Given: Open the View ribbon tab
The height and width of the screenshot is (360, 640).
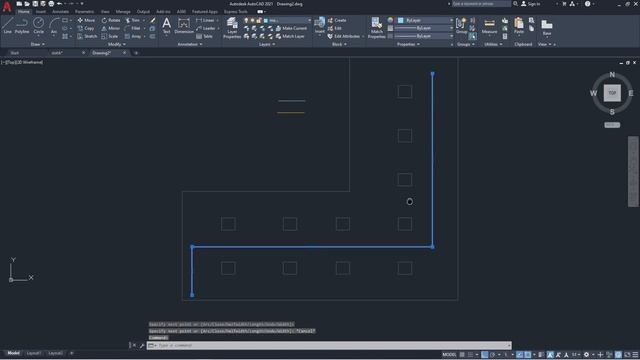Looking at the screenshot, I should [x=105, y=12].
